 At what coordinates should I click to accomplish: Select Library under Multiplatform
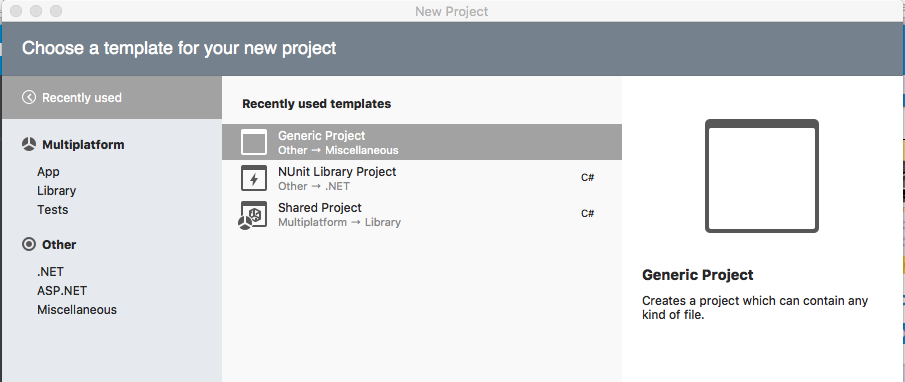coord(57,191)
